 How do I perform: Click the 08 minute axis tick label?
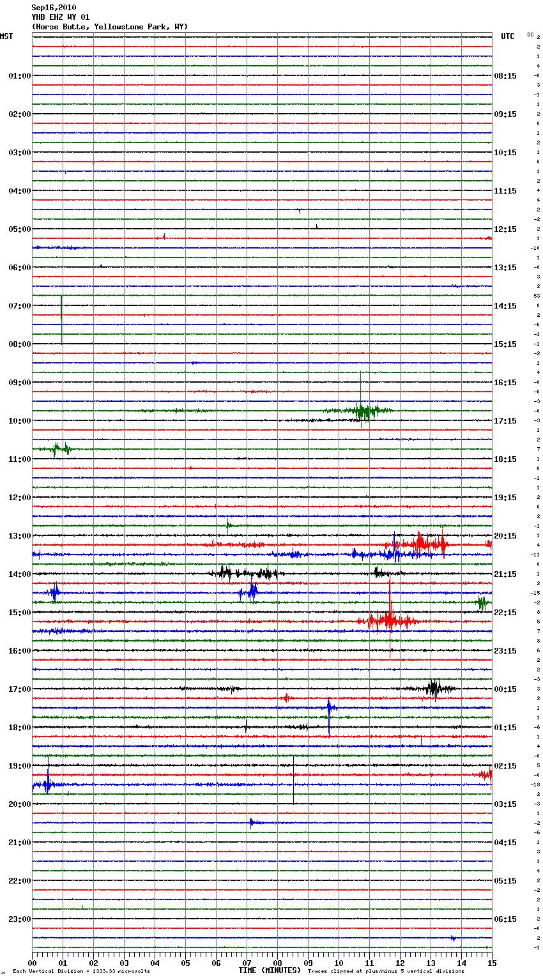coord(278,963)
